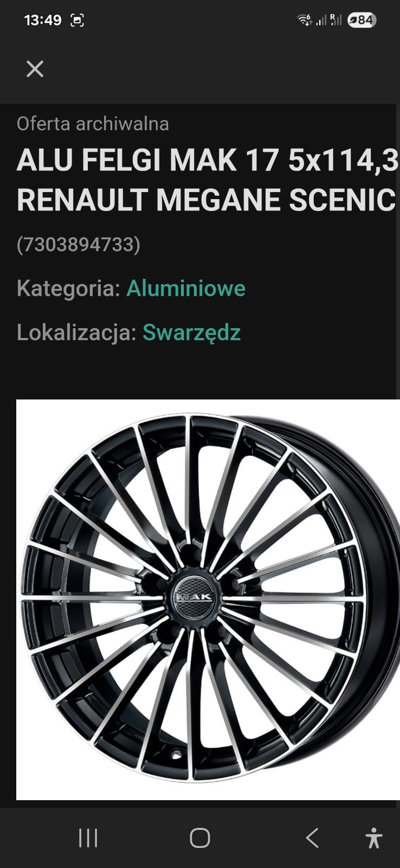This screenshot has height=868, width=400.
Task: Tap the Kategoria label text
Action: (68, 288)
